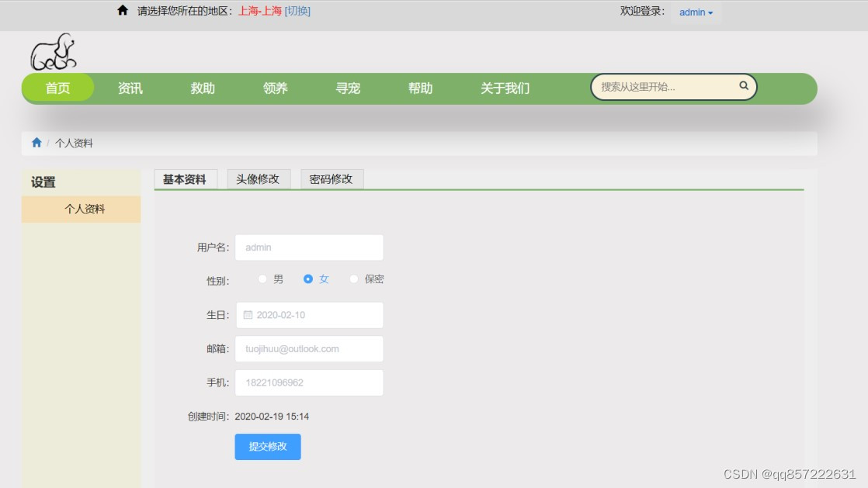Screen dimensions: 868x488
Task: Click the 用户名 input field
Action: (309, 247)
